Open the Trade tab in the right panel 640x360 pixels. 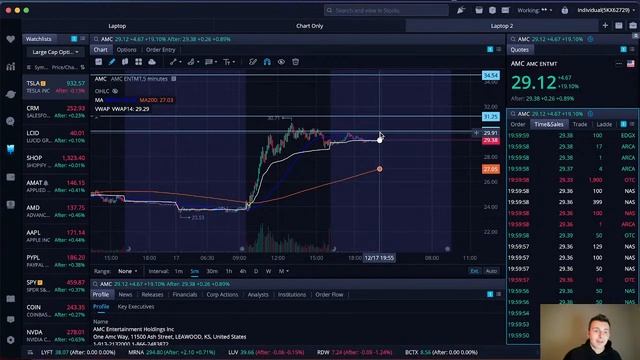coord(580,124)
